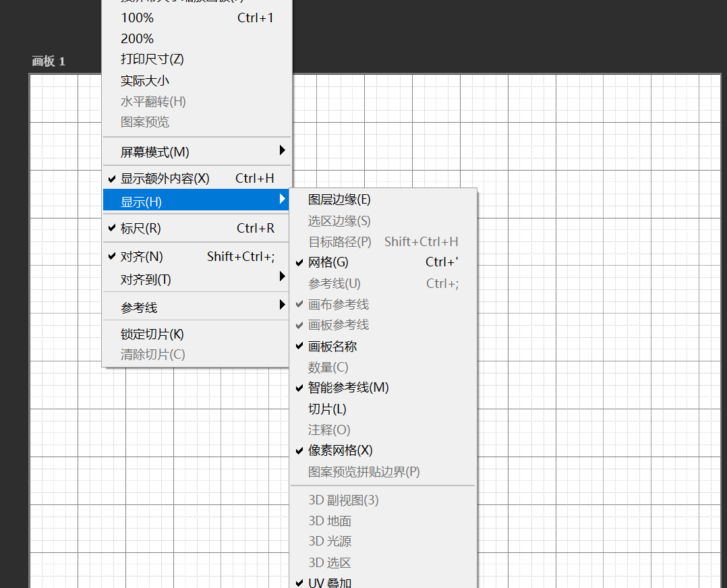Click the greyed 数量(C) entry
This screenshot has width=727, height=588.
pyautogui.click(x=384, y=367)
